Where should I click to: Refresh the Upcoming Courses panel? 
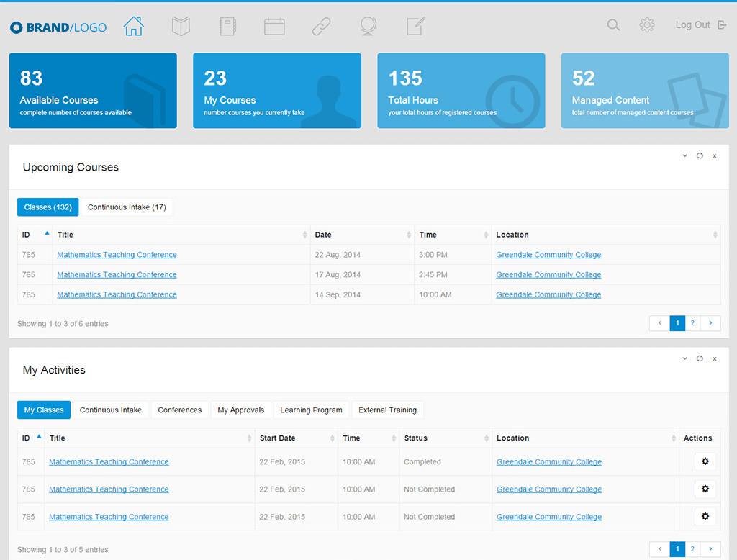700,155
